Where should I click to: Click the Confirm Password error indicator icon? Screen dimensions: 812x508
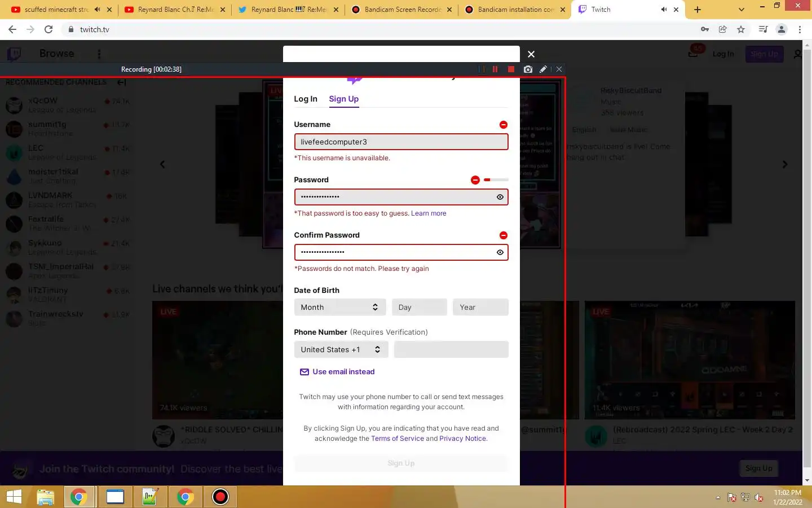point(504,235)
